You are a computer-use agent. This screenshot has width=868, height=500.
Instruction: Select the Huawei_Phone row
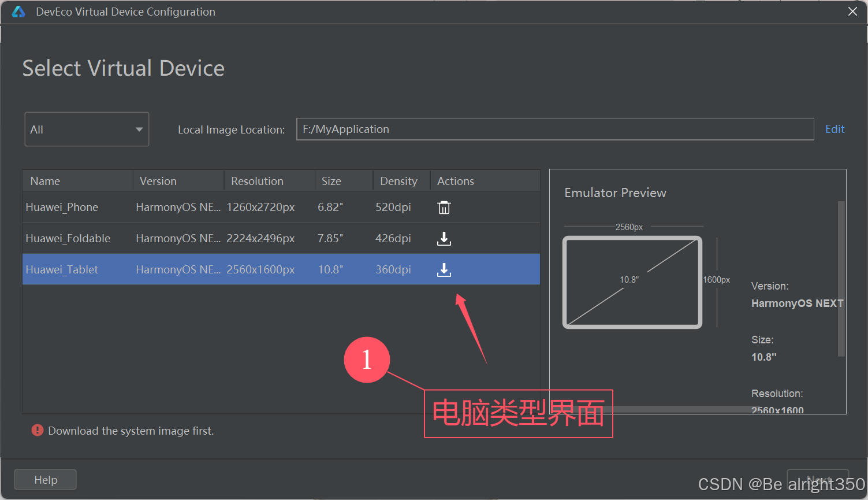281,207
